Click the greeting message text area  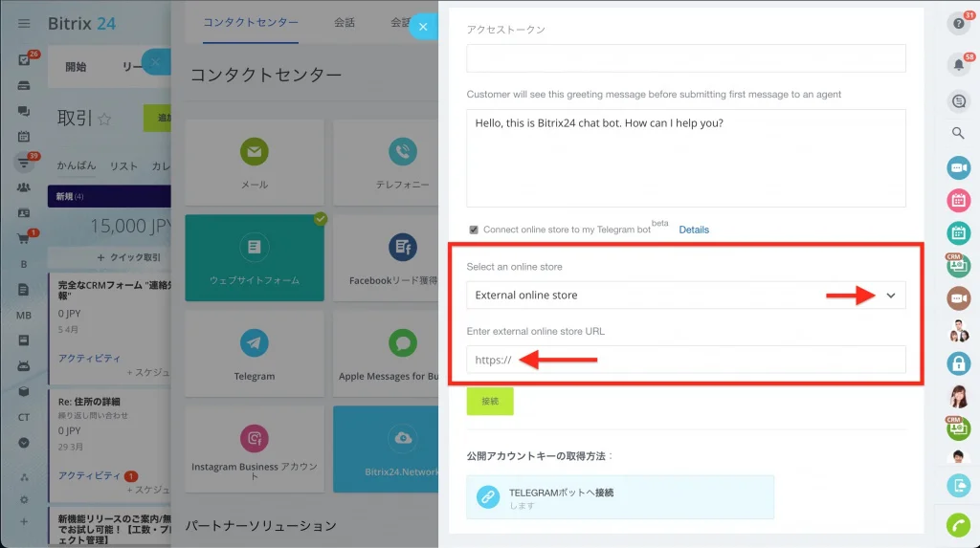(685, 158)
